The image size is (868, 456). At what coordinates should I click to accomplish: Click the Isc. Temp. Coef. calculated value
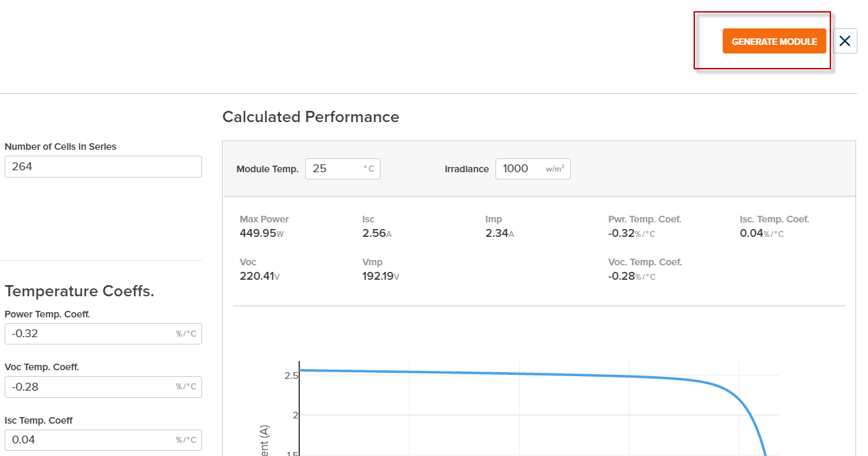click(x=762, y=233)
